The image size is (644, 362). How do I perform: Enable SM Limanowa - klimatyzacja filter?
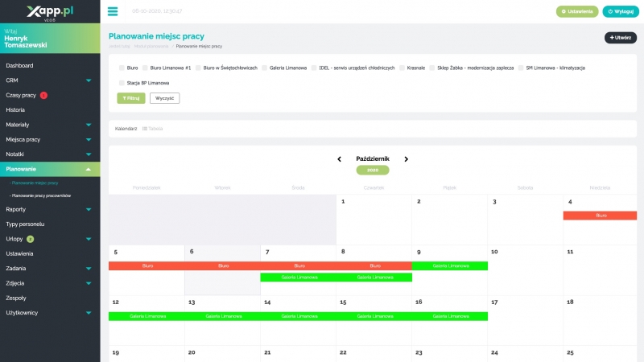point(521,68)
